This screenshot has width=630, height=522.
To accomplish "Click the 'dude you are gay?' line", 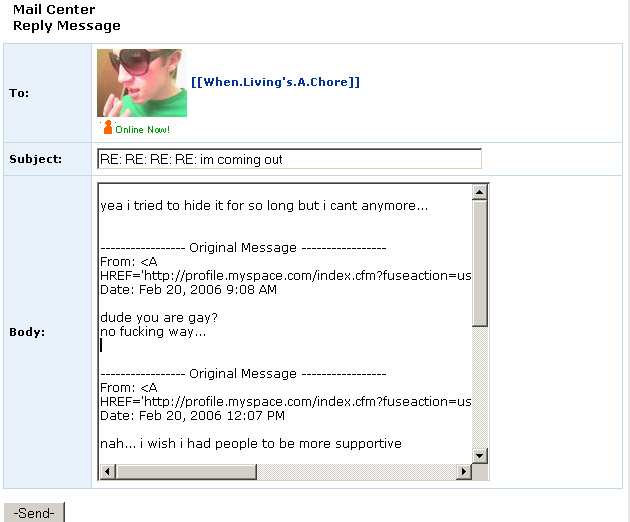I will point(159,318).
